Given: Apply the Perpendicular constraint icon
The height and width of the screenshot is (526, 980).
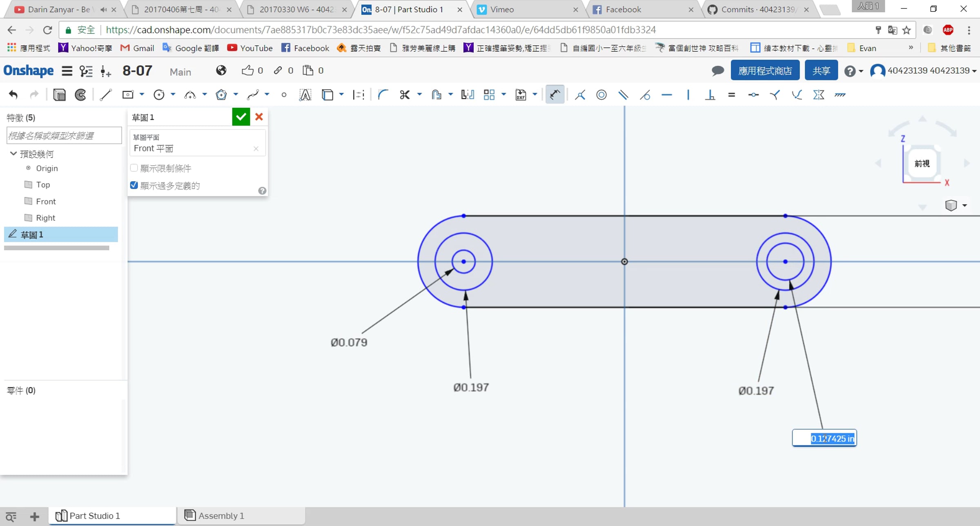Looking at the screenshot, I should pos(710,95).
